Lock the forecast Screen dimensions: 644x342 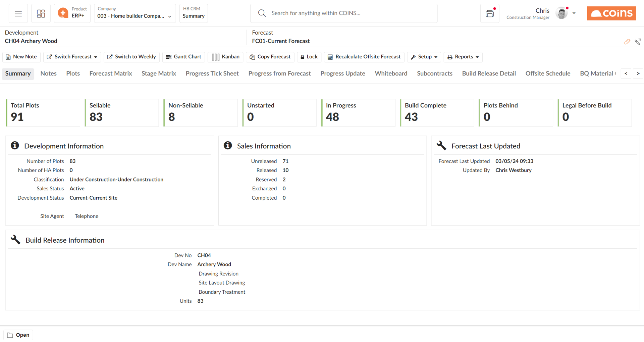pyautogui.click(x=309, y=57)
